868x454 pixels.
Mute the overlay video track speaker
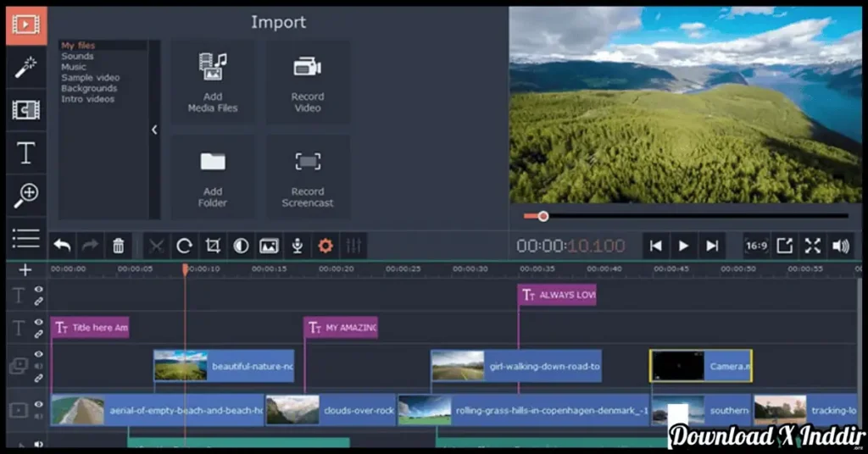(38, 366)
